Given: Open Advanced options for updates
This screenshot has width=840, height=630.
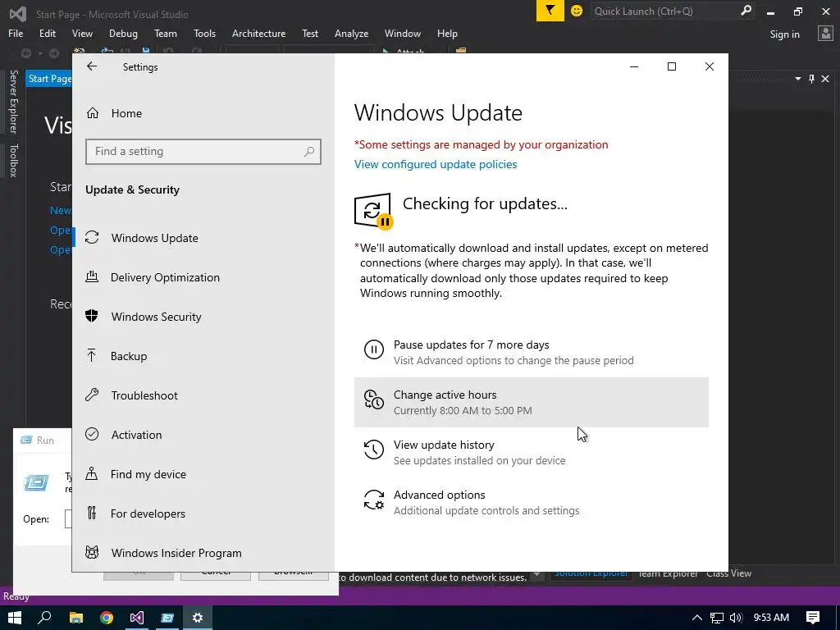Looking at the screenshot, I should click(531, 503).
